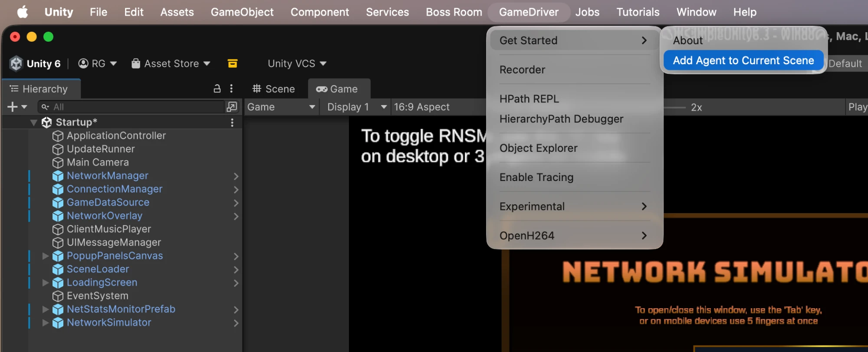The width and height of the screenshot is (868, 352).
Task: Click the NetworkManager prefab cube icon
Action: [58, 176]
